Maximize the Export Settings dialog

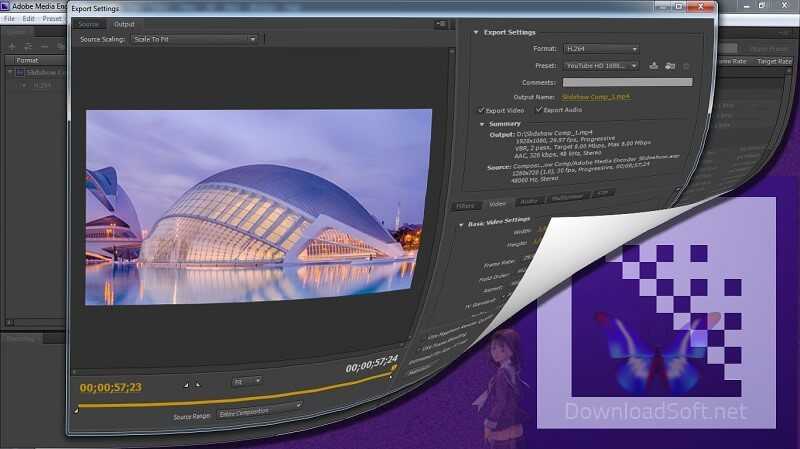coord(679,7)
